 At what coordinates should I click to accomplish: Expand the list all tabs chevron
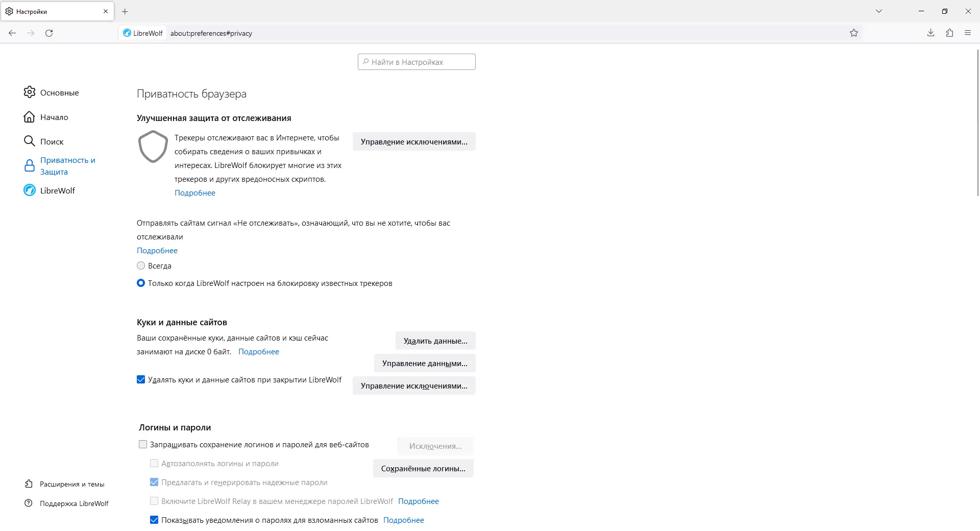tap(879, 11)
